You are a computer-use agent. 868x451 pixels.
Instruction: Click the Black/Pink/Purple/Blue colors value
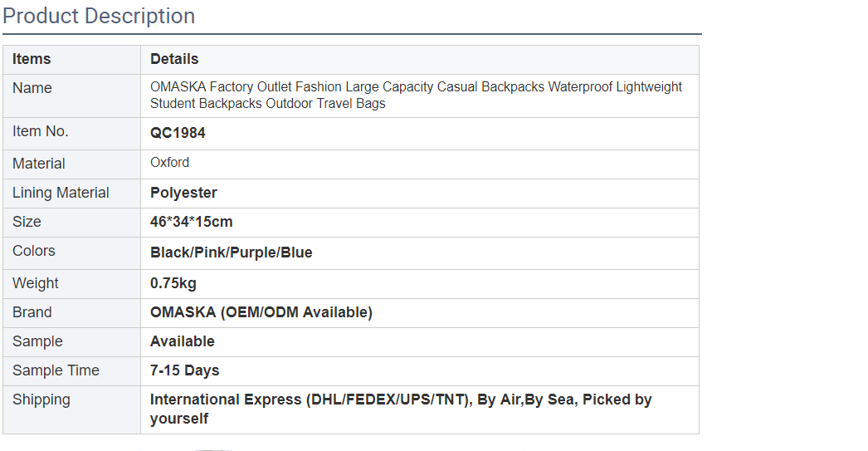(x=231, y=252)
